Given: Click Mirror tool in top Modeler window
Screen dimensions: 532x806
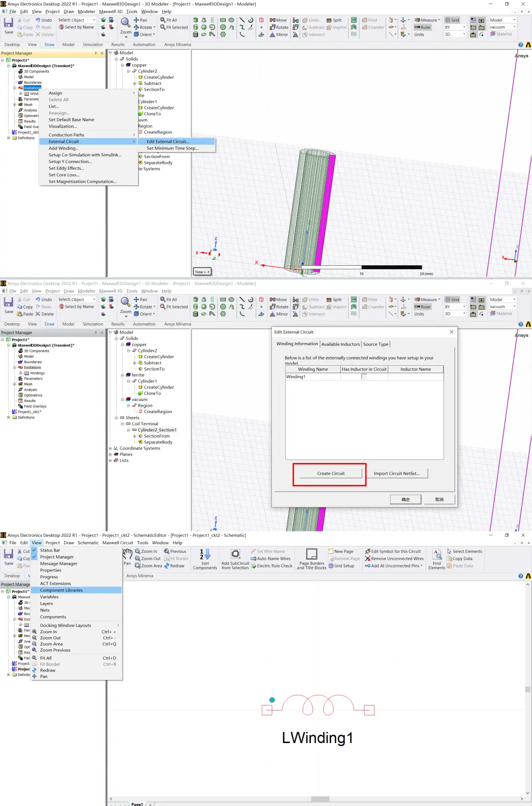Looking at the screenshot, I should click(279, 34).
